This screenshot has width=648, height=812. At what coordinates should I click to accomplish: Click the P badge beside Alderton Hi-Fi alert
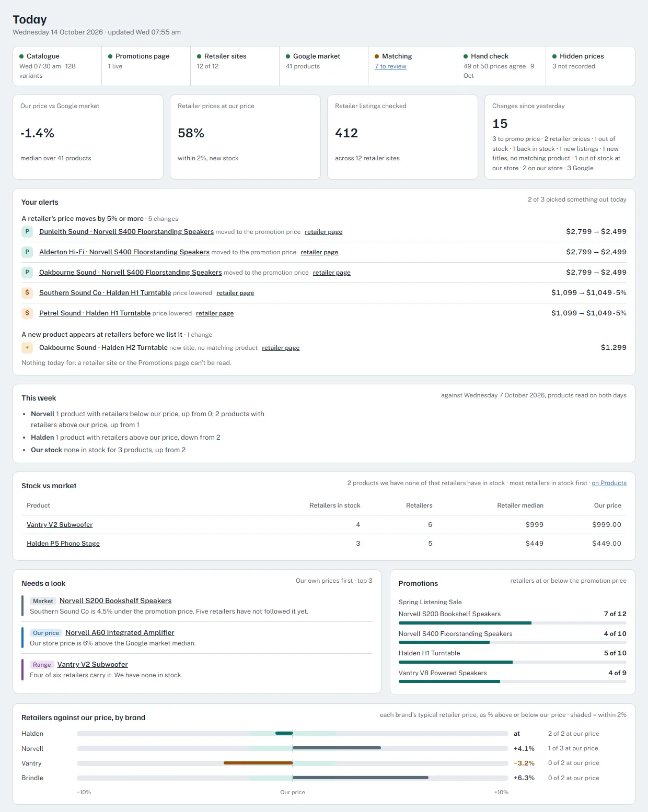pos(27,252)
